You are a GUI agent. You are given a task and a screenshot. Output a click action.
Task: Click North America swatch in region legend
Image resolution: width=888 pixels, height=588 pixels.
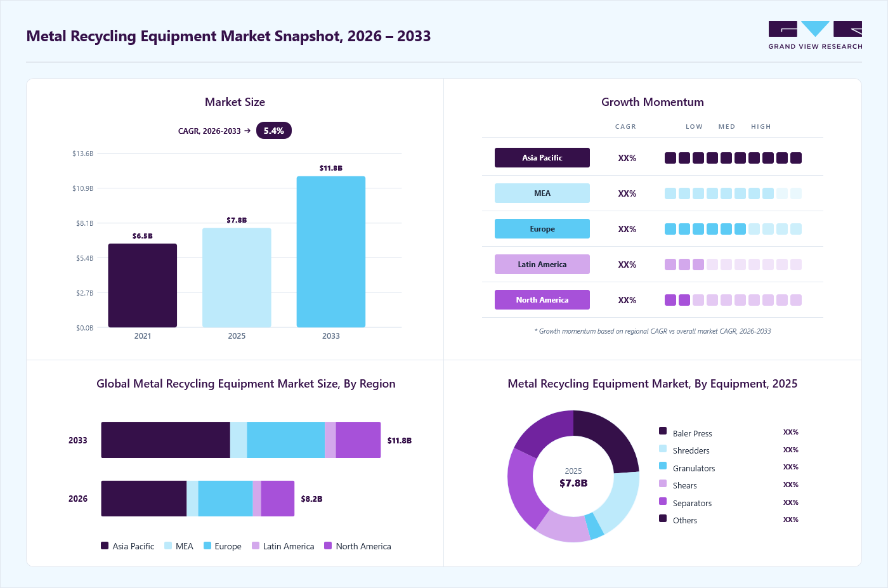coord(328,546)
